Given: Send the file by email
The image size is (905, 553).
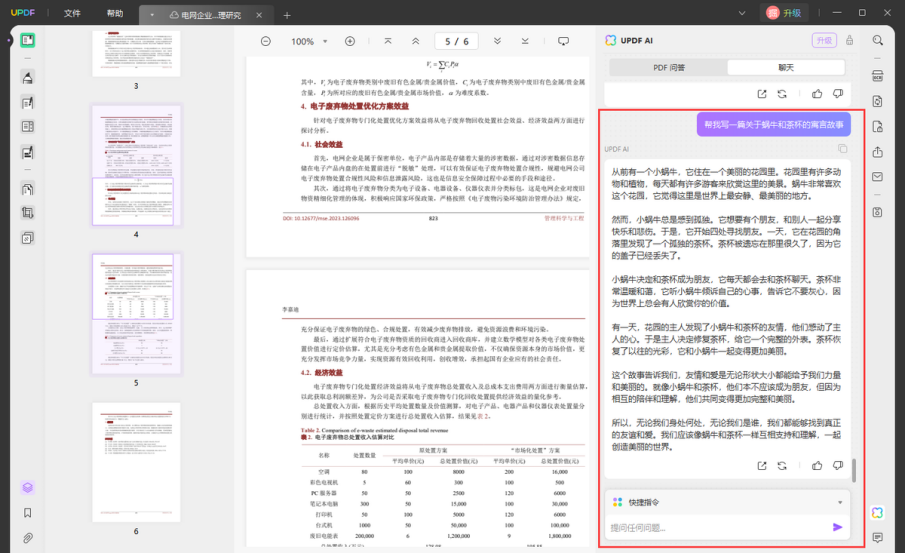Looking at the screenshot, I should pos(877,177).
